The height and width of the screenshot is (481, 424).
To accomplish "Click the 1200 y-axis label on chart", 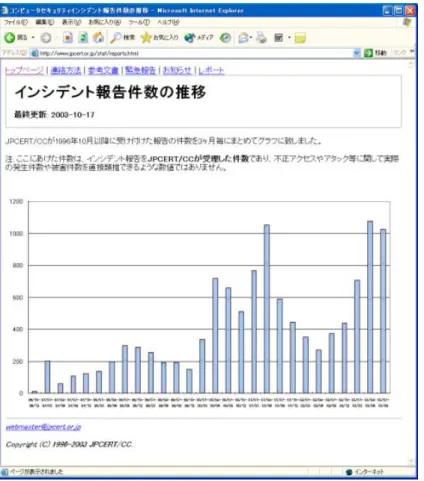I will (x=16, y=201).
